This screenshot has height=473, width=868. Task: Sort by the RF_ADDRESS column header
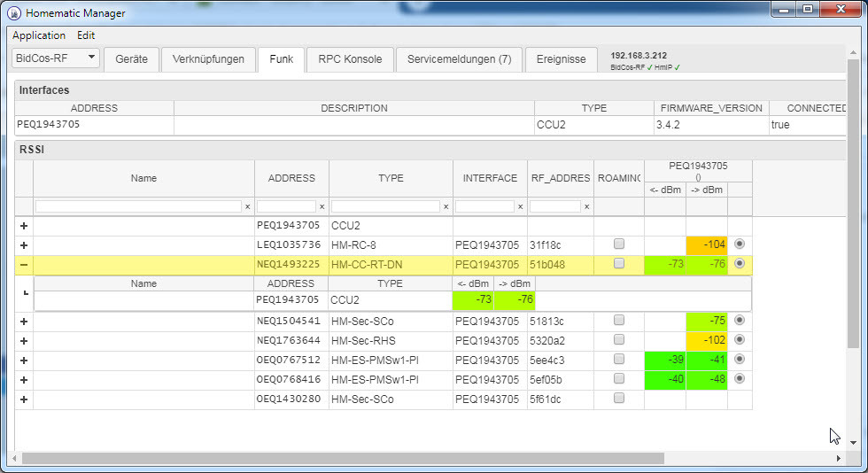click(x=561, y=178)
